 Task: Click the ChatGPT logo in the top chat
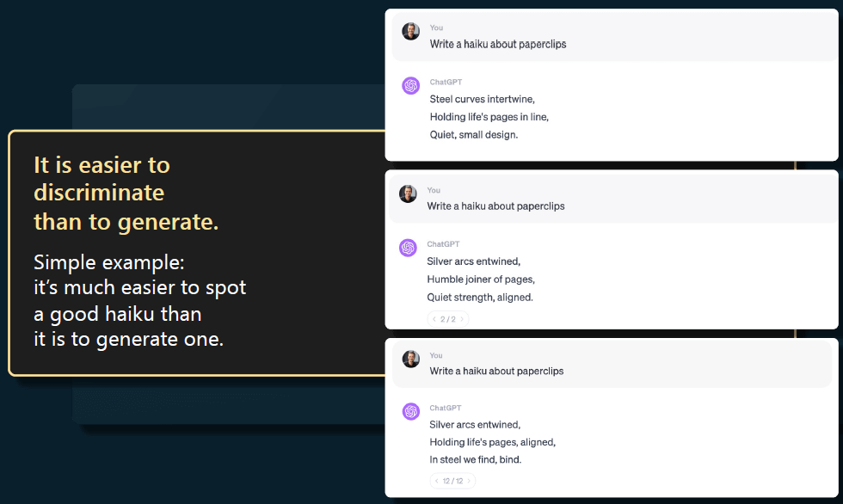[411, 85]
